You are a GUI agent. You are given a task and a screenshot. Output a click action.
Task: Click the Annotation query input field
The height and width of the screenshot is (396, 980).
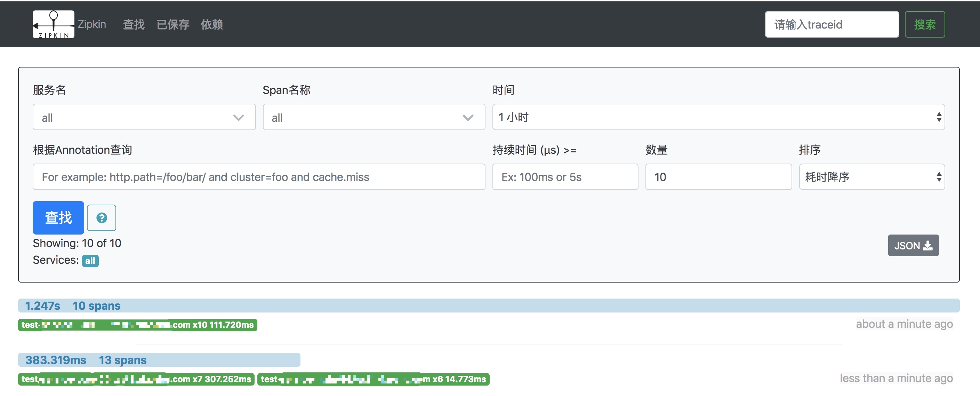259,177
